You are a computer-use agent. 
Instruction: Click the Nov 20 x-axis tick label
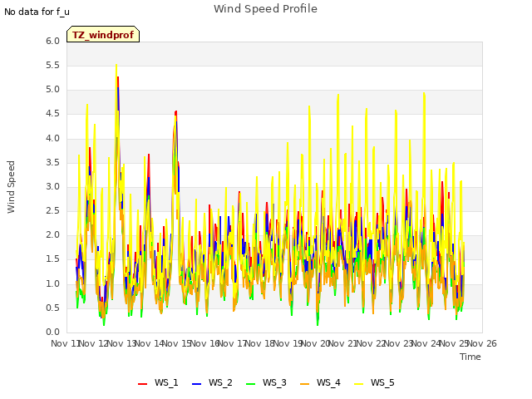click(316, 343)
